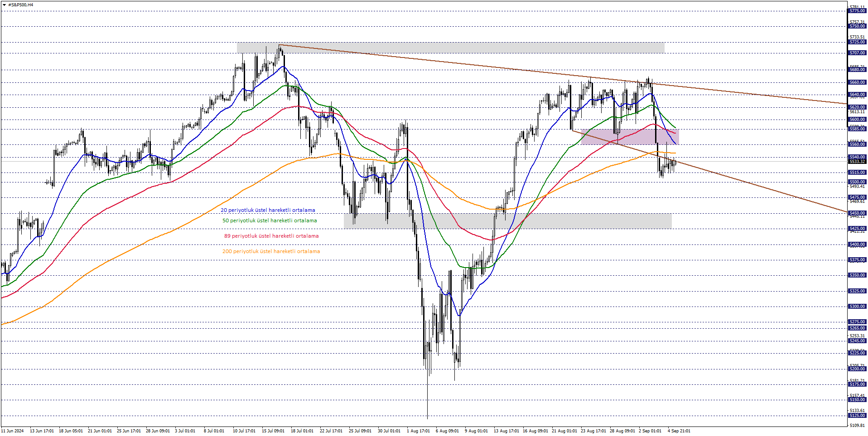Image resolution: width=868 pixels, height=436 pixels.
Task: Select the 5560.00 price level label
Action: [857, 144]
